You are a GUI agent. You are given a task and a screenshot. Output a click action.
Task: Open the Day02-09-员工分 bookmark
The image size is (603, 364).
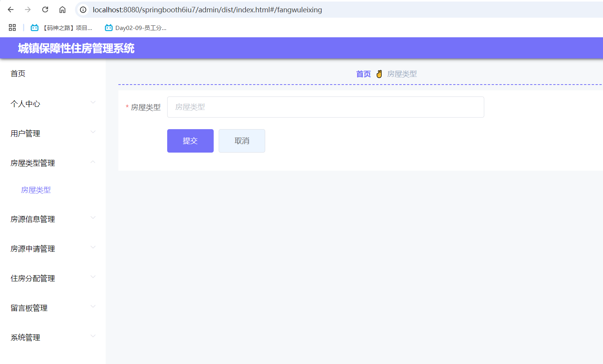[136, 28]
